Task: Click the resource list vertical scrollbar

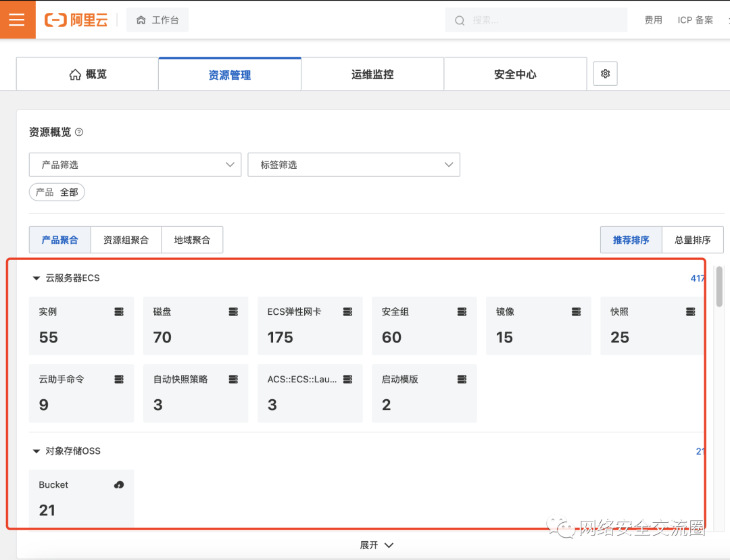Action: pos(719,286)
